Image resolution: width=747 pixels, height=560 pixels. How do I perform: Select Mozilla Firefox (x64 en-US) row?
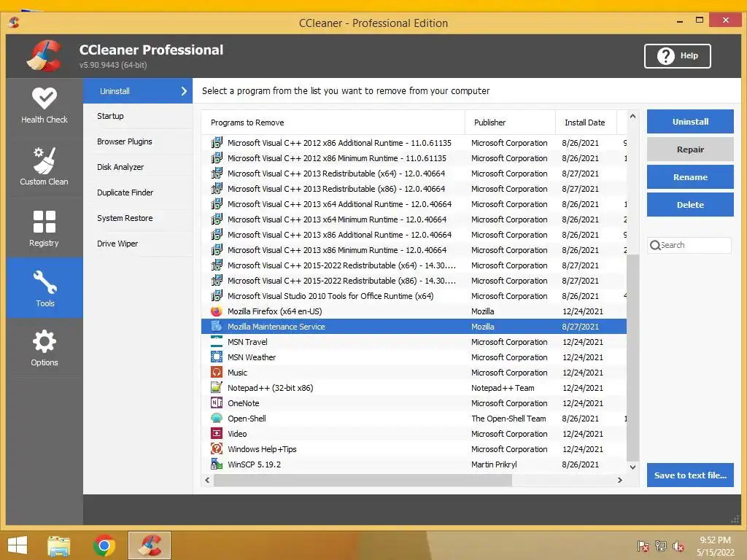point(414,311)
